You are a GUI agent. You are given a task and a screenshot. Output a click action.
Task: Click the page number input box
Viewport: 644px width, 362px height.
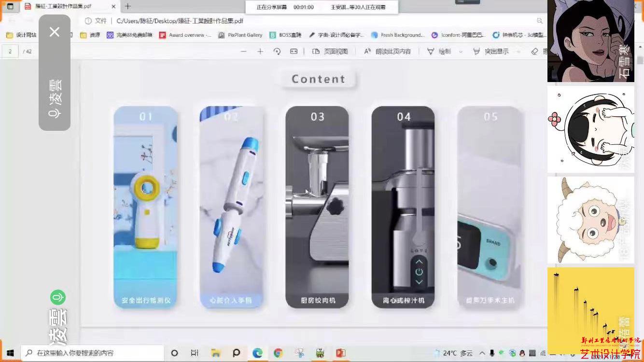(10, 51)
